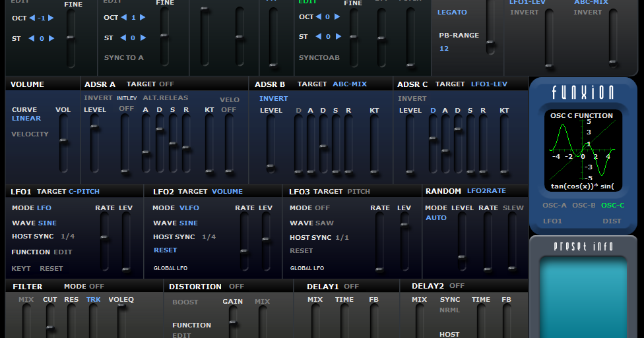Change LFO1 WAVE from SINE
The height and width of the screenshot is (338, 644).
click(x=47, y=223)
